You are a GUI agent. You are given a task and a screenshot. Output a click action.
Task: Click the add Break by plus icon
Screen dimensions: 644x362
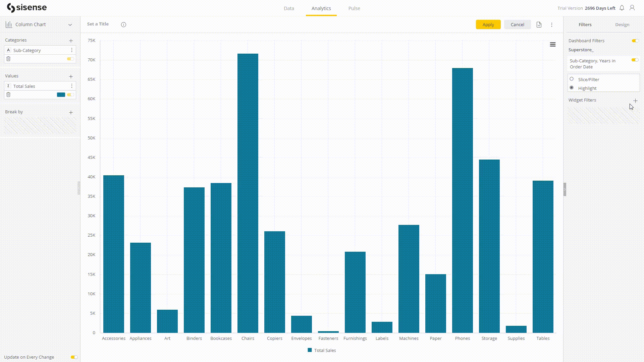click(x=70, y=112)
